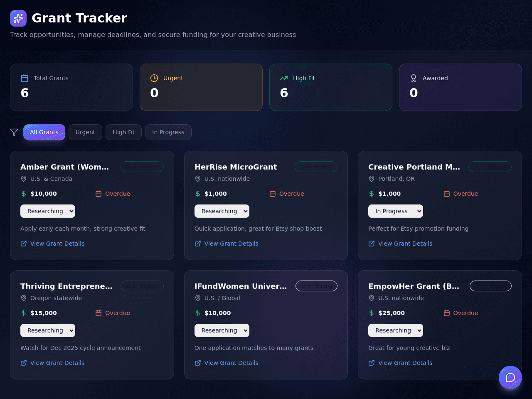Open View Grant Details for Creative Portland
The height and width of the screenshot is (399, 532).
click(400, 244)
